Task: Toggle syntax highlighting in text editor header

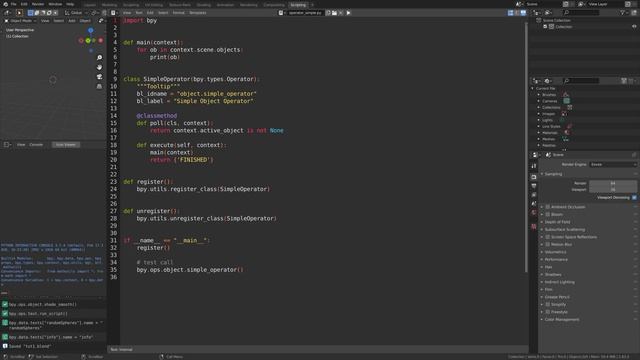Action: click(x=523, y=13)
